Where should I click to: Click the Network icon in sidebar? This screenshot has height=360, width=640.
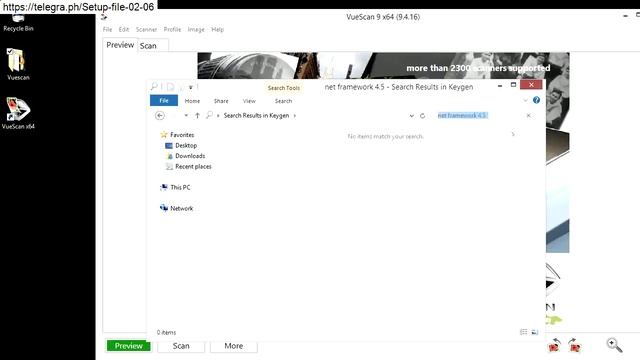(x=164, y=208)
